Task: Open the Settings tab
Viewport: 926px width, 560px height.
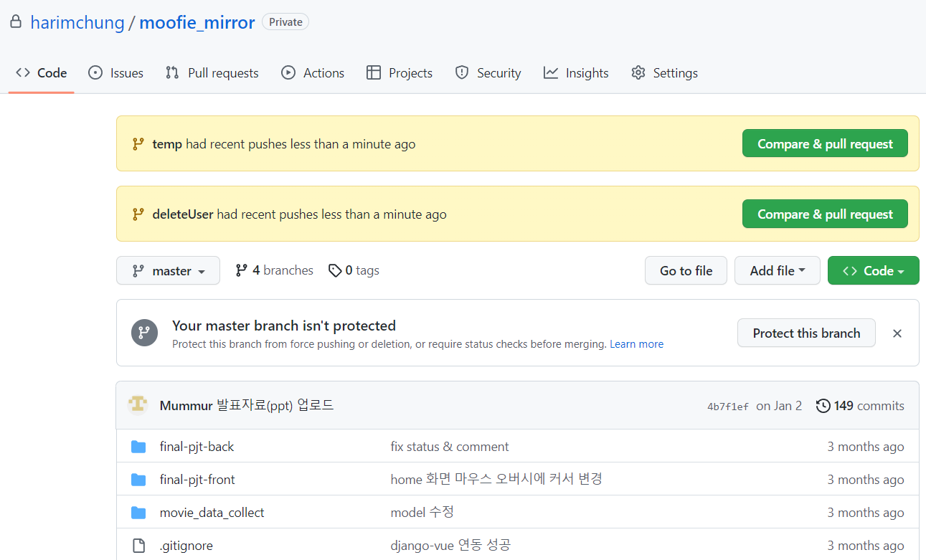Action: coord(664,73)
